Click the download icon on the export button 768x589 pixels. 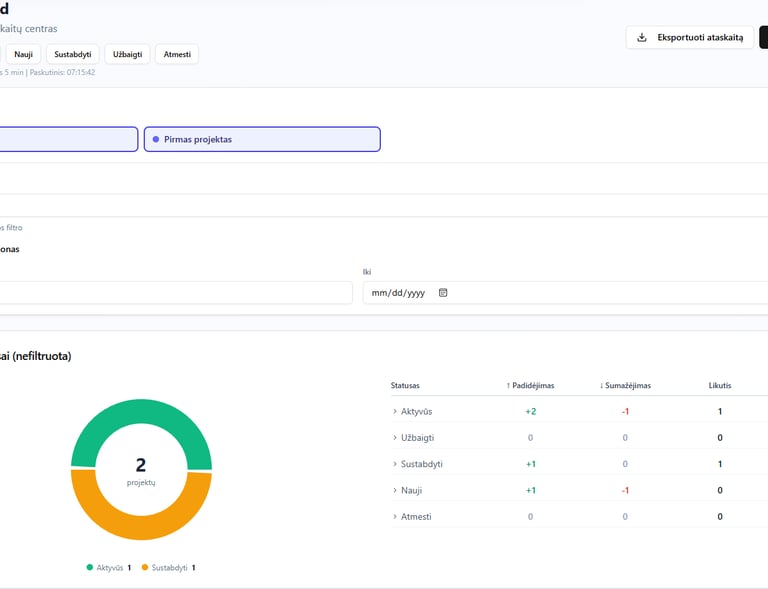tap(642, 38)
